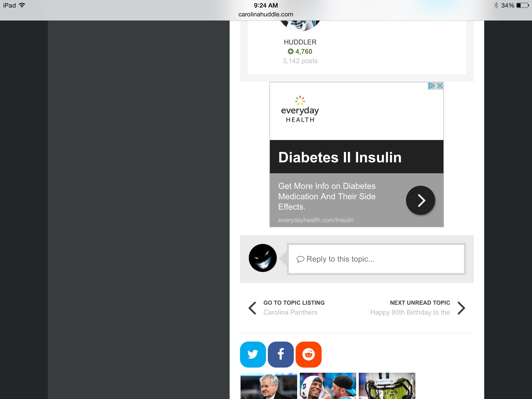Open the Happy 80th Birthday topic link
Image resolution: width=532 pixels, height=399 pixels.
pos(410,312)
